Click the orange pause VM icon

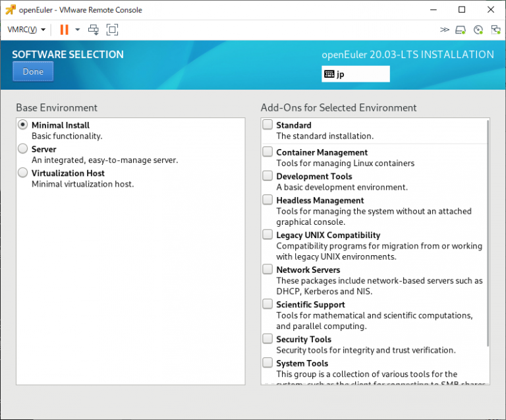[x=64, y=30]
